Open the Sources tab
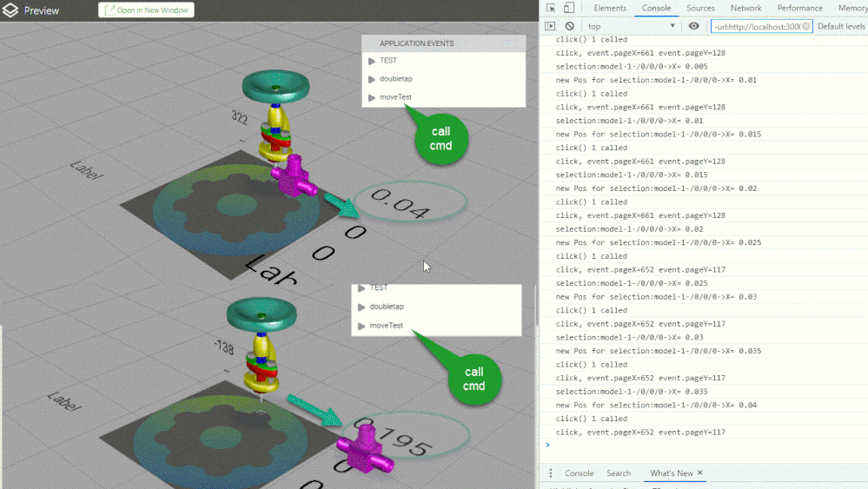The height and width of the screenshot is (489, 868). [x=700, y=8]
